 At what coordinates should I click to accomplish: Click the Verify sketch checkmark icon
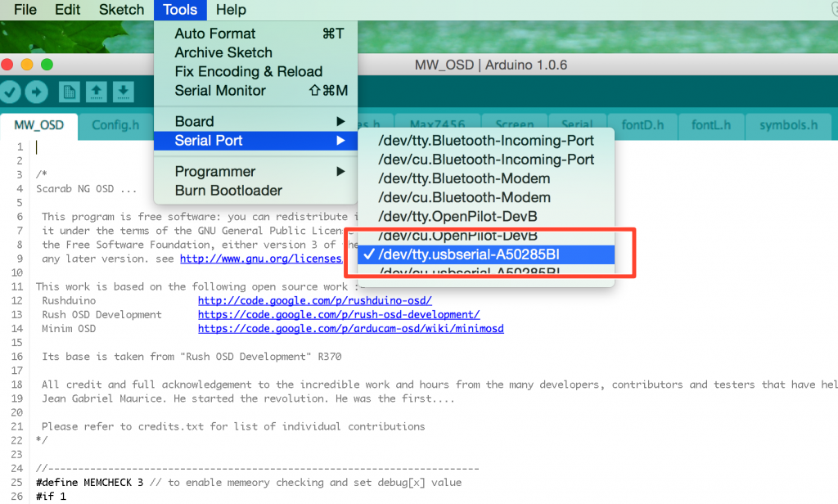point(11,92)
